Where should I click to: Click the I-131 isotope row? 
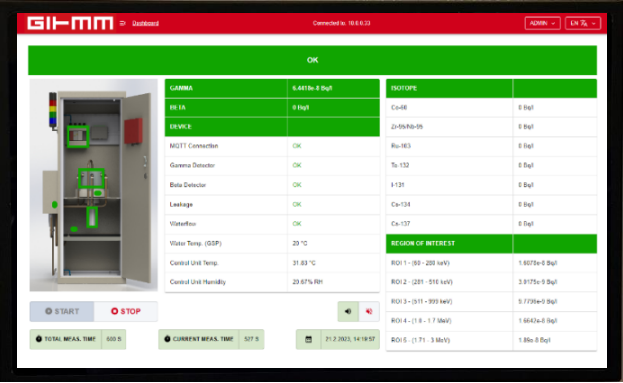click(x=491, y=185)
